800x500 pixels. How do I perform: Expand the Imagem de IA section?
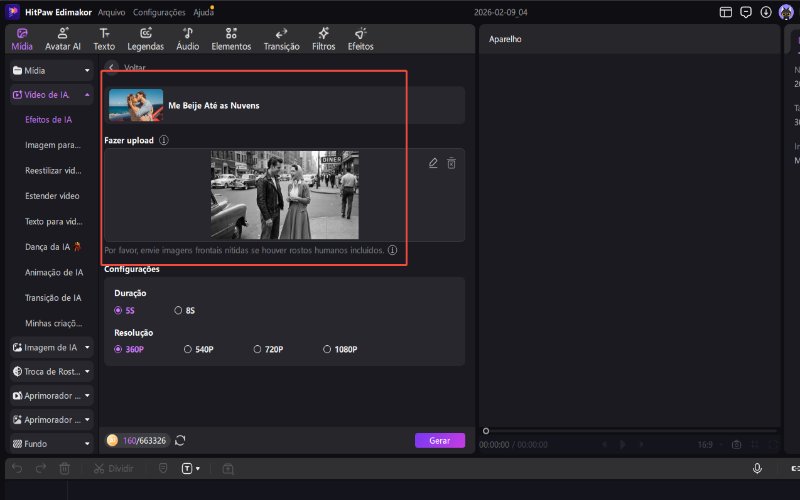[52, 347]
